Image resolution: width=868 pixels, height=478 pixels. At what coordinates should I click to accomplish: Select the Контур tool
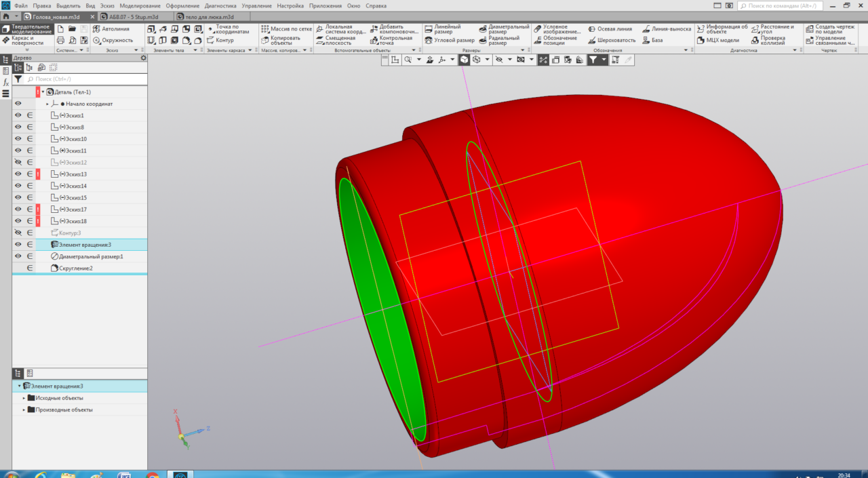click(220, 40)
